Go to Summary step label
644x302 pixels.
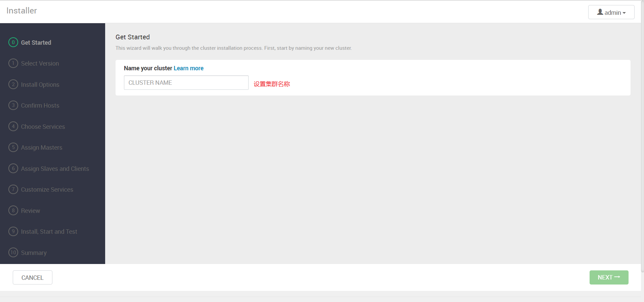tap(34, 253)
